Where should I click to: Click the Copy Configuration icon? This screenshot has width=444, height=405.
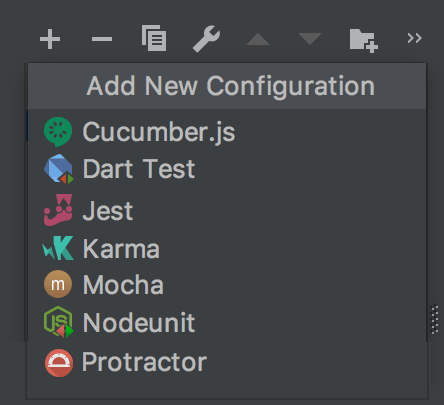[x=154, y=38]
